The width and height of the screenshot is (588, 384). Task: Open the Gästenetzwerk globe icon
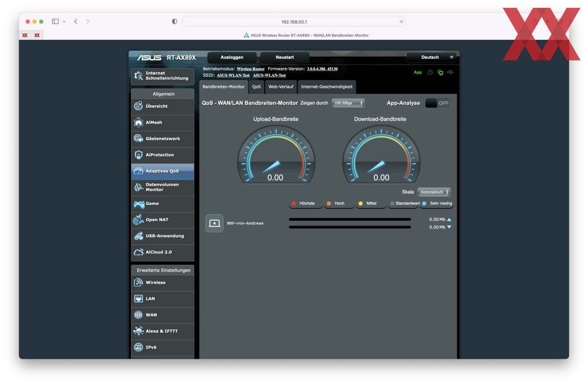click(x=138, y=138)
